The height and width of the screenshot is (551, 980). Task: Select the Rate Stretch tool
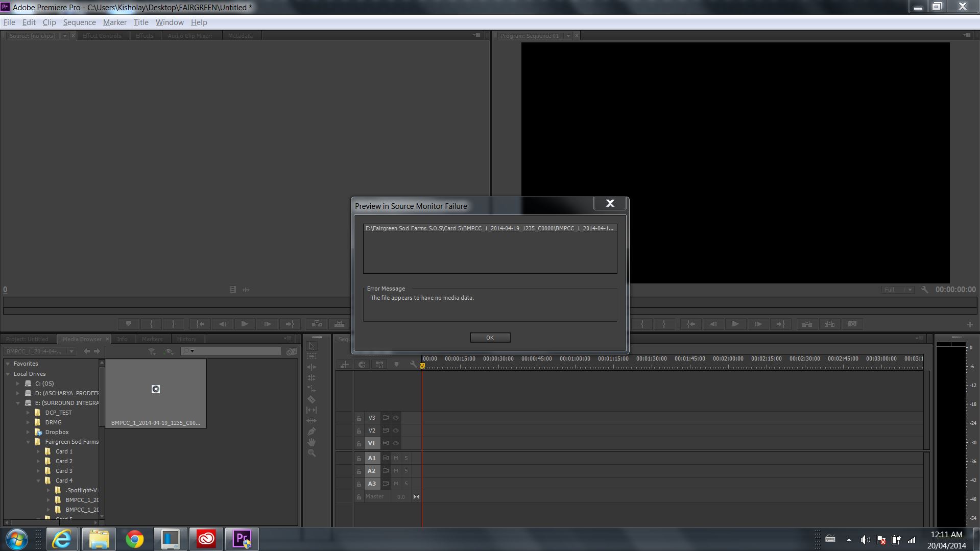[312, 389]
